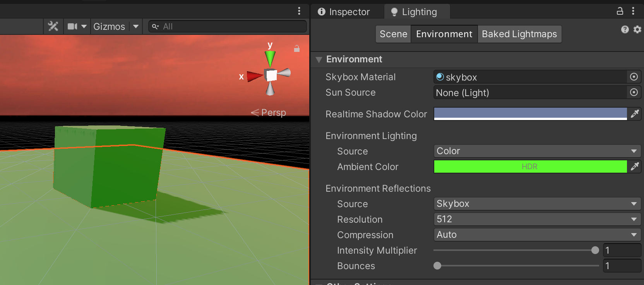This screenshot has height=285, width=644.
Task: Open the Skybox Material object picker
Action: [x=634, y=77]
